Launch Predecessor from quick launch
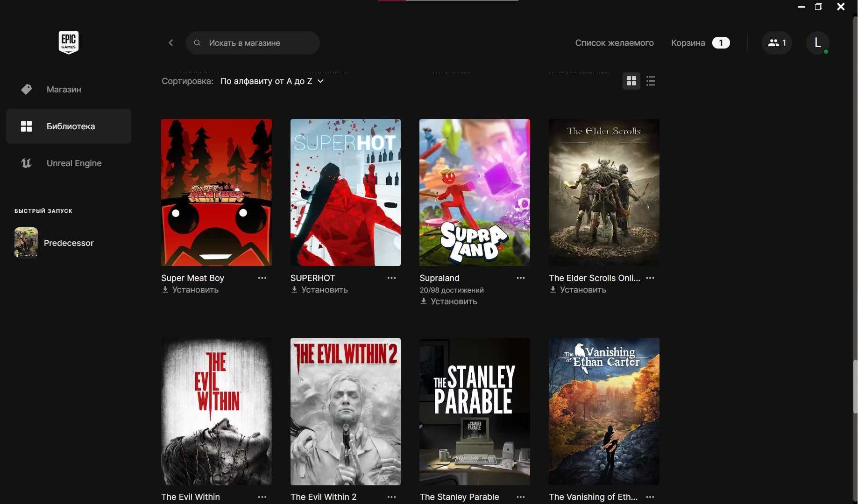This screenshot has width=858, height=504. (x=69, y=243)
